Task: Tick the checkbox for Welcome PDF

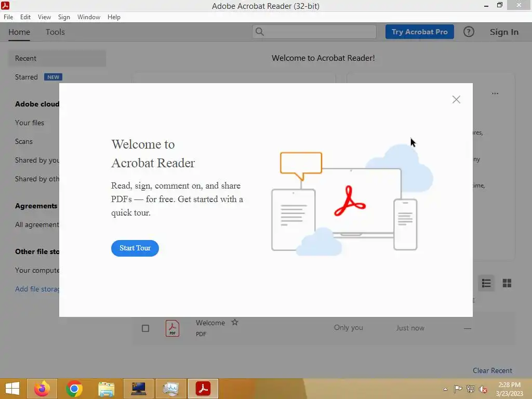Action: (145, 328)
